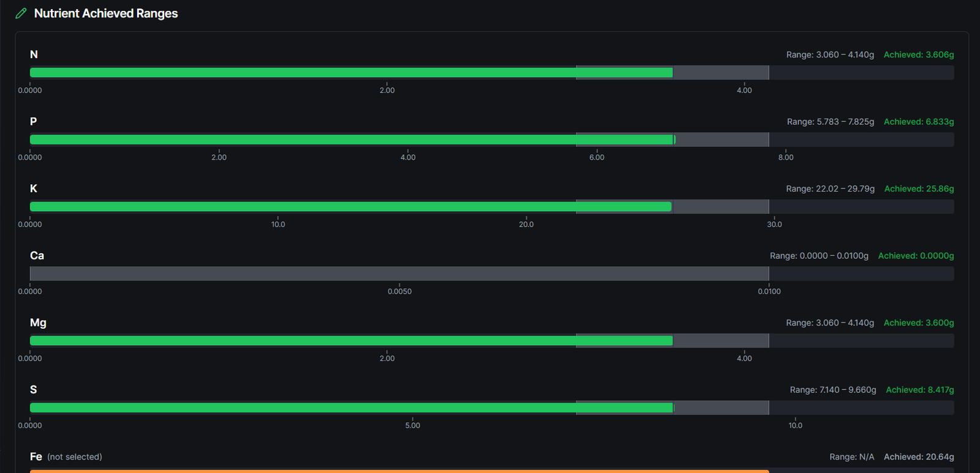Click the Achieved: 3.606g value for N
This screenshot has width=980, height=473.
[919, 55]
